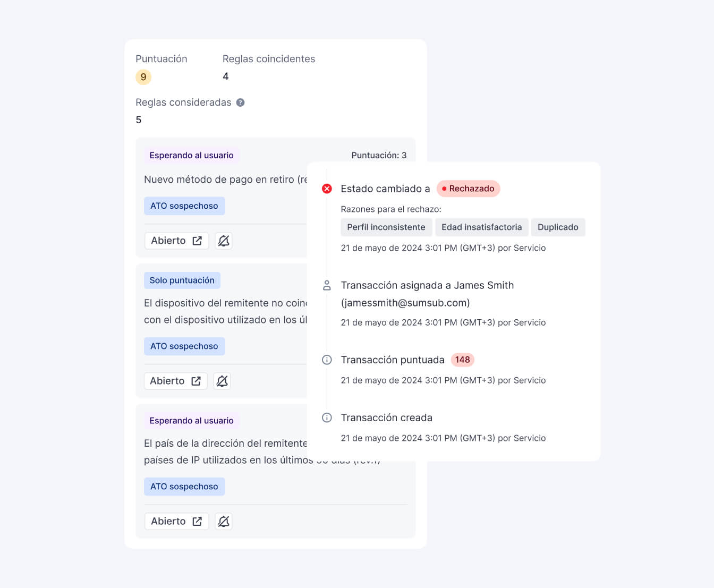Toggle the bell on the dispositivo del remitente rule
This screenshot has width=714, height=588.
pyautogui.click(x=222, y=381)
